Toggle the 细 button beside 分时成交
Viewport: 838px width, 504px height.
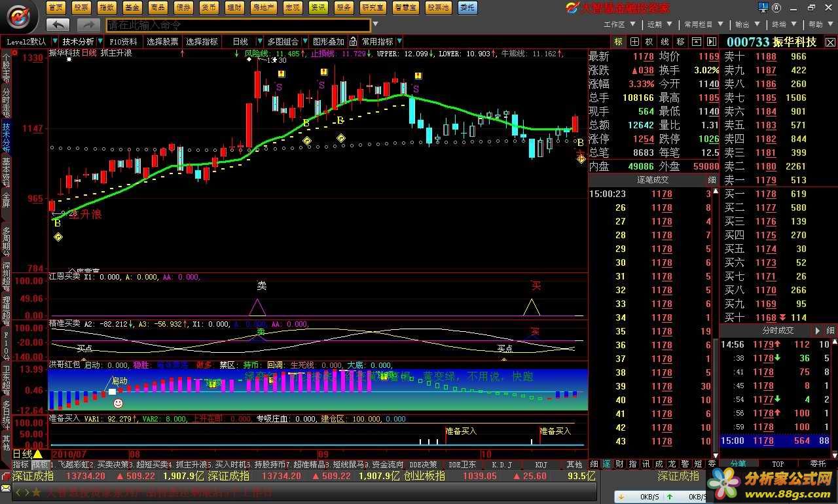[830, 331]
